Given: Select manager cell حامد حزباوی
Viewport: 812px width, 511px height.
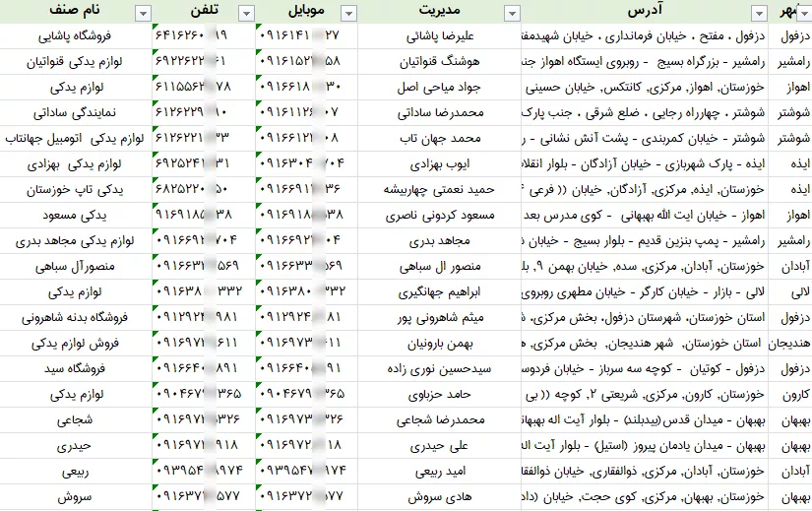Looking at the screenshot, I should point(440,395).
